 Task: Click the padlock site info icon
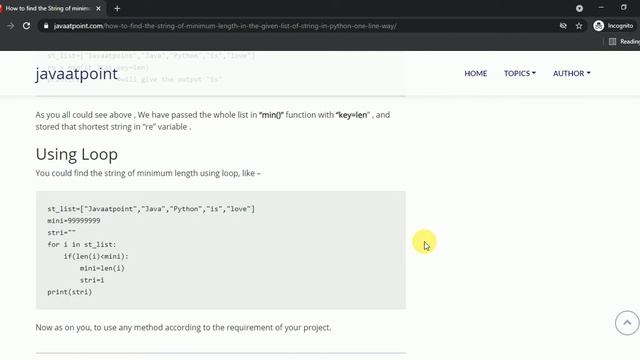point(46,26)
